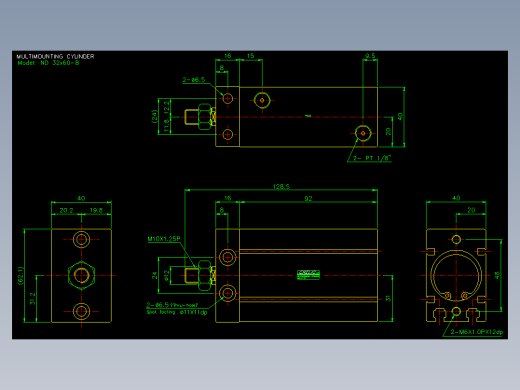Image resolution: width=520 pixels, height=390 pixels.
Task: Click the 20.2 width dimension
Action: tap(66, 211)
